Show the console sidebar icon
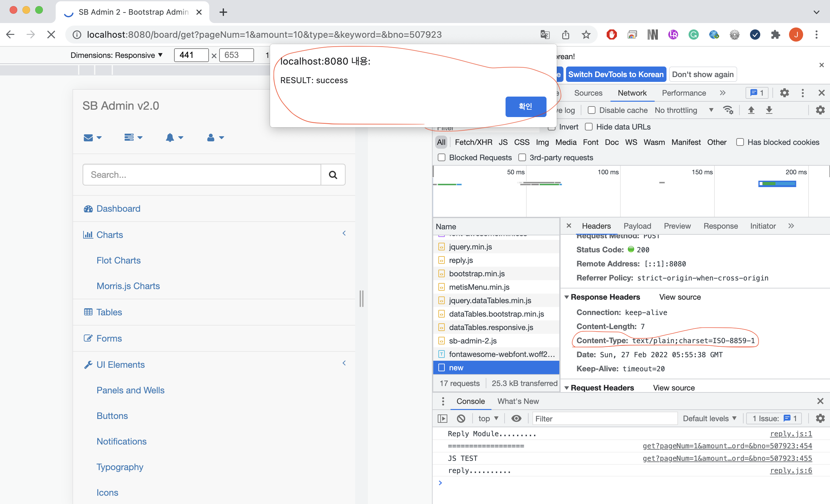This screenshot has height=504, width=830. 442,419
